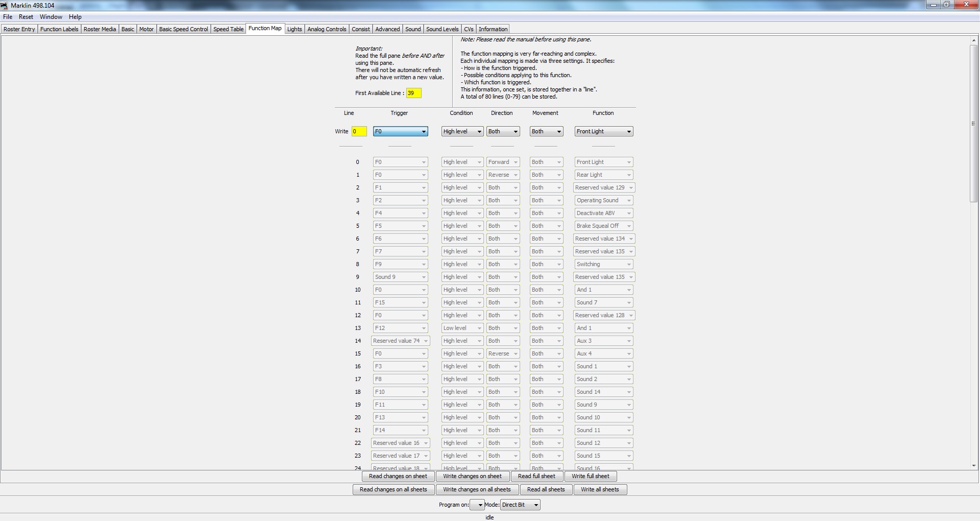Image resolution: width=980 pixels, height=521 pixels.
Task: Click the yellow Write line number field
Action: [x=359, y=131]
